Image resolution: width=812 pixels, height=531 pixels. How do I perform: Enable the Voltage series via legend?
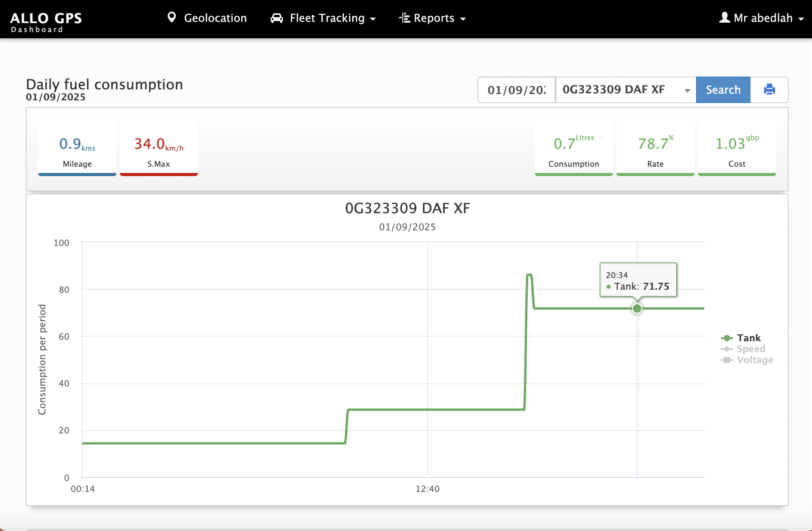pos(755,360)
